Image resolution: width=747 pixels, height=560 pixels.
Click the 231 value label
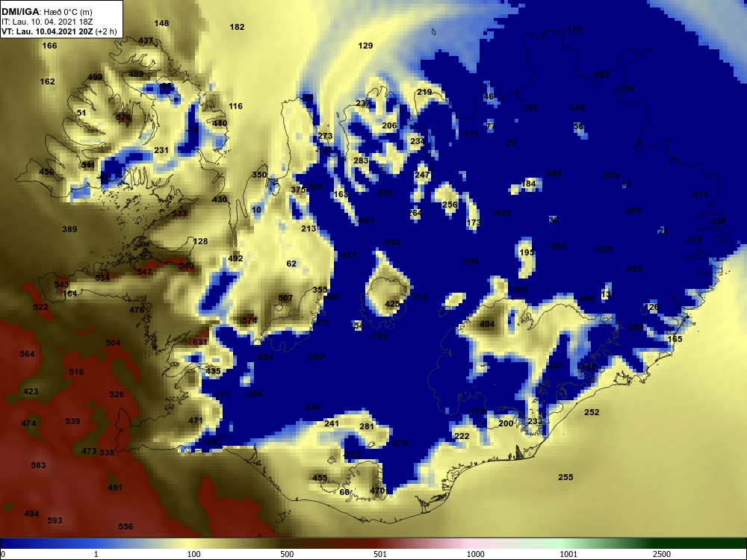coord(161,150)
